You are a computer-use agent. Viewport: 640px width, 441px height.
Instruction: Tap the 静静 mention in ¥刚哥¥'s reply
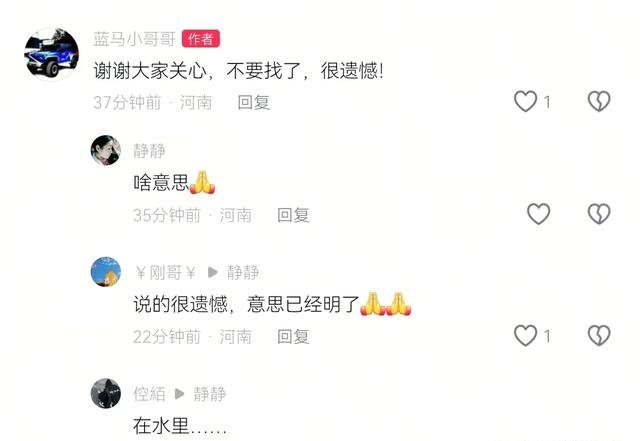pyautogui.click(x=242, y=272)
